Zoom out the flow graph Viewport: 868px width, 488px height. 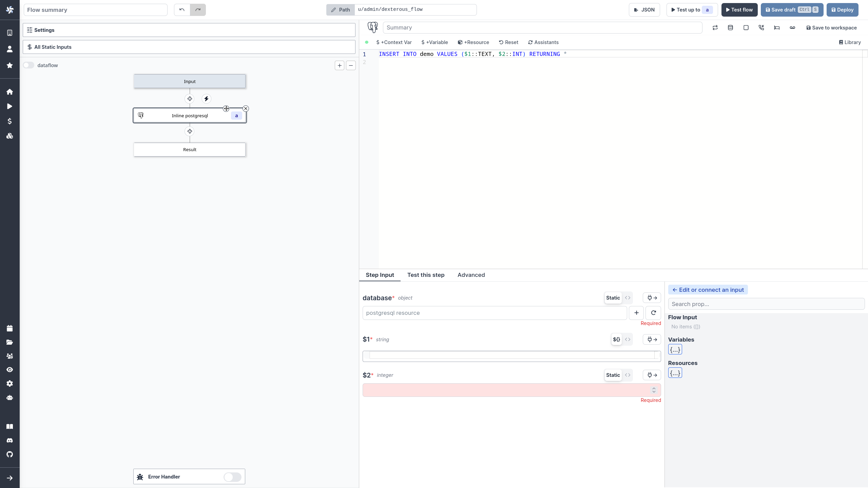(x=351, y=66)
